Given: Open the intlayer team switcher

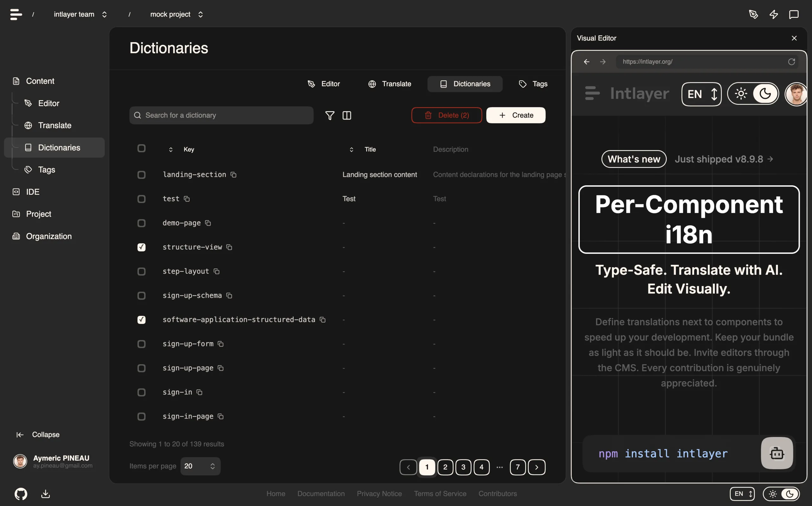Looking at the screenshot, I should tap(80, 14).
